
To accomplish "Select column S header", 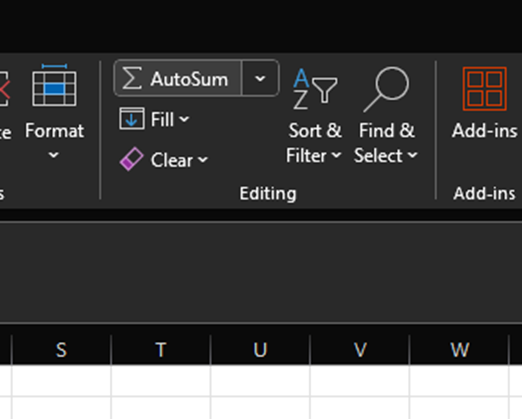I will click(x=61, y=350).
